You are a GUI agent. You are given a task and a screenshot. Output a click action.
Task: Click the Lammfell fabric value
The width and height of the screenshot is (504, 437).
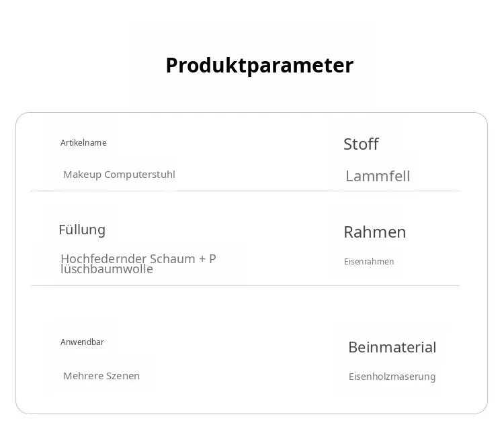click(378, 176)
